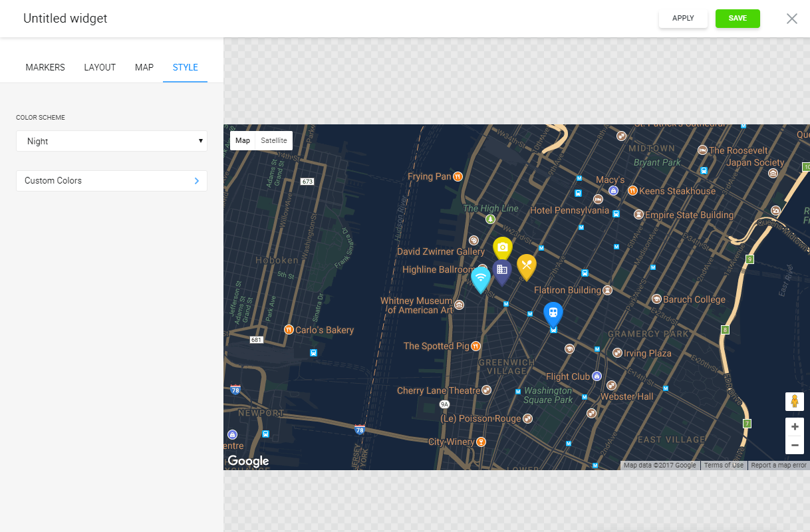Open the Map settings tab

[144, 67]
